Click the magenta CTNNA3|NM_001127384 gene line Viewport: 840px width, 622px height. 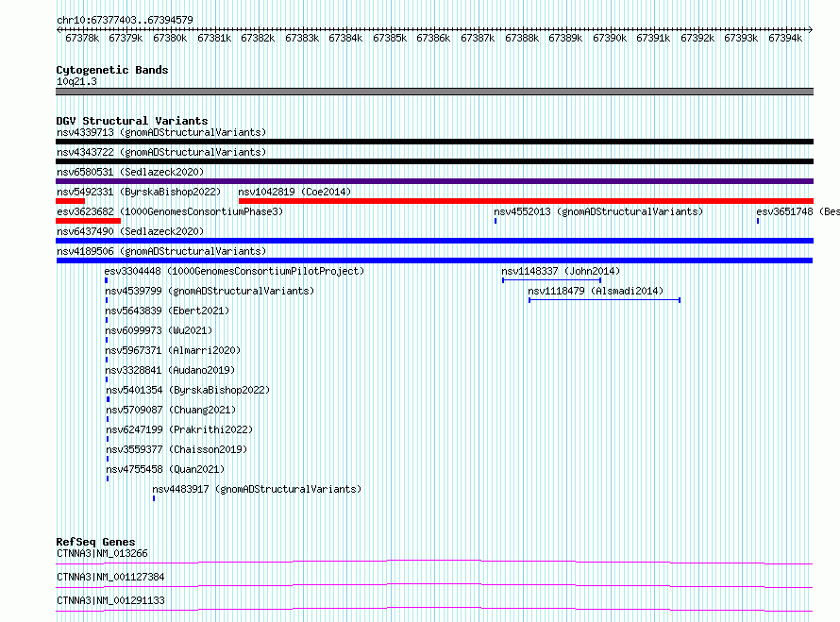[434, 585]
